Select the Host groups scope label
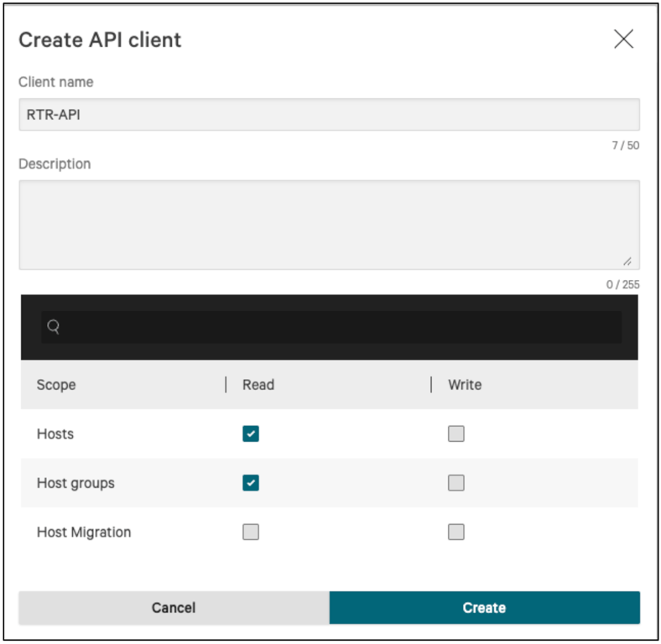 [x=75, y=483]
